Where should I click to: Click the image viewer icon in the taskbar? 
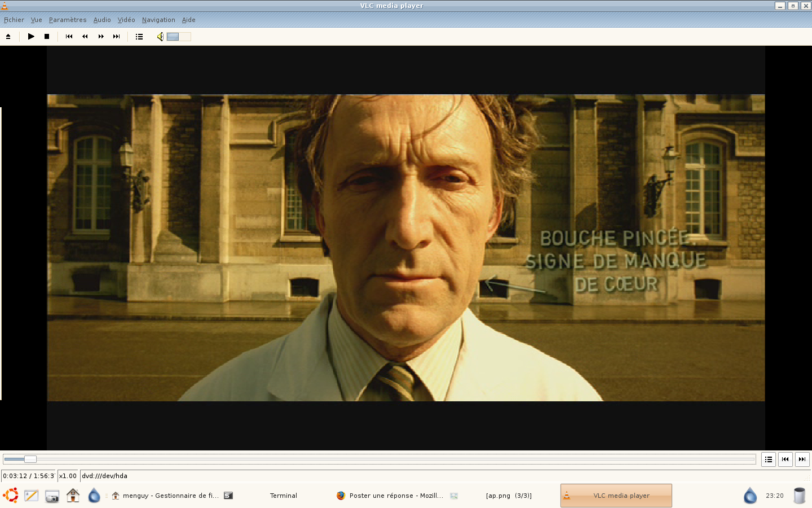pyautogui.click(x=454, y=496)
